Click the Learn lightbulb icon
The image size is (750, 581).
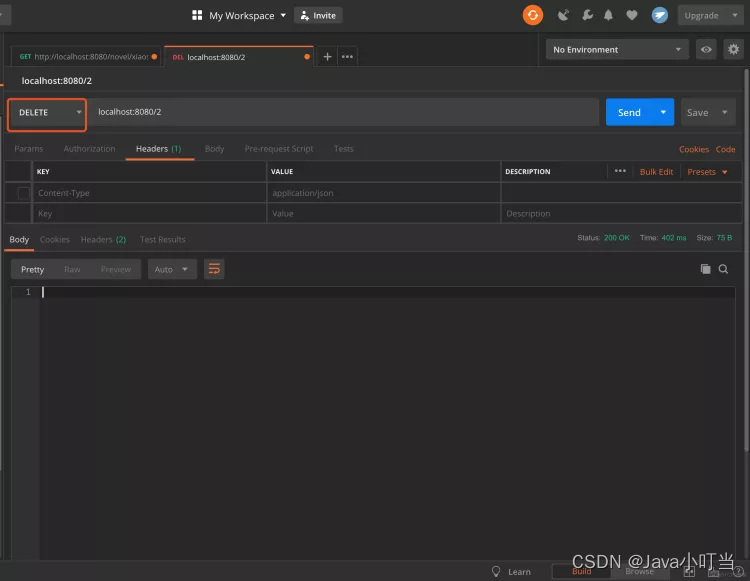point(496,571)
